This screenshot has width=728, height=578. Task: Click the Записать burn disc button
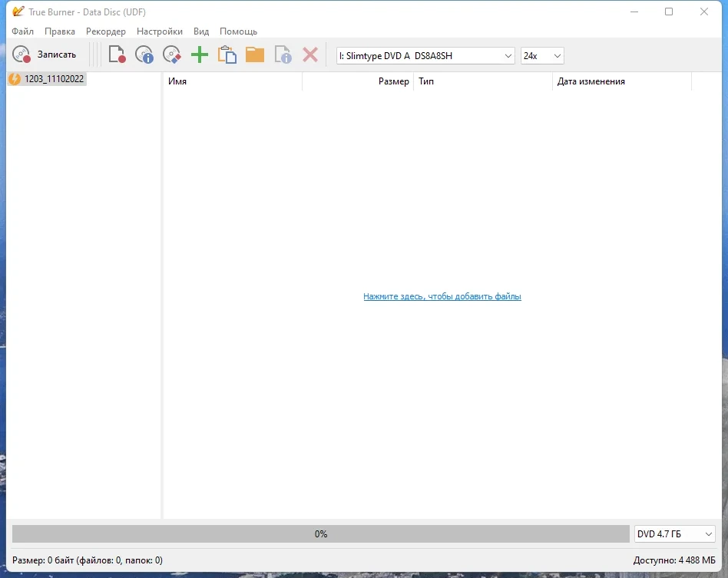point(44,54)
